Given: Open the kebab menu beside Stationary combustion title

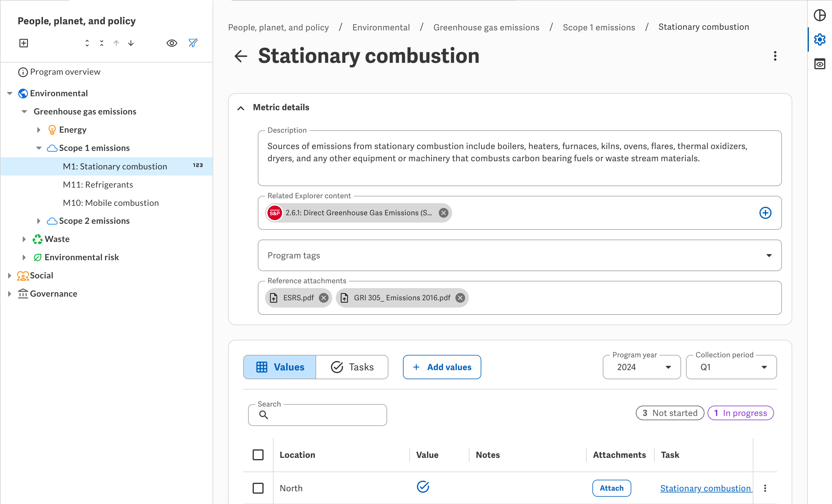Looking at the screenshot, I should tap(775, 56).
